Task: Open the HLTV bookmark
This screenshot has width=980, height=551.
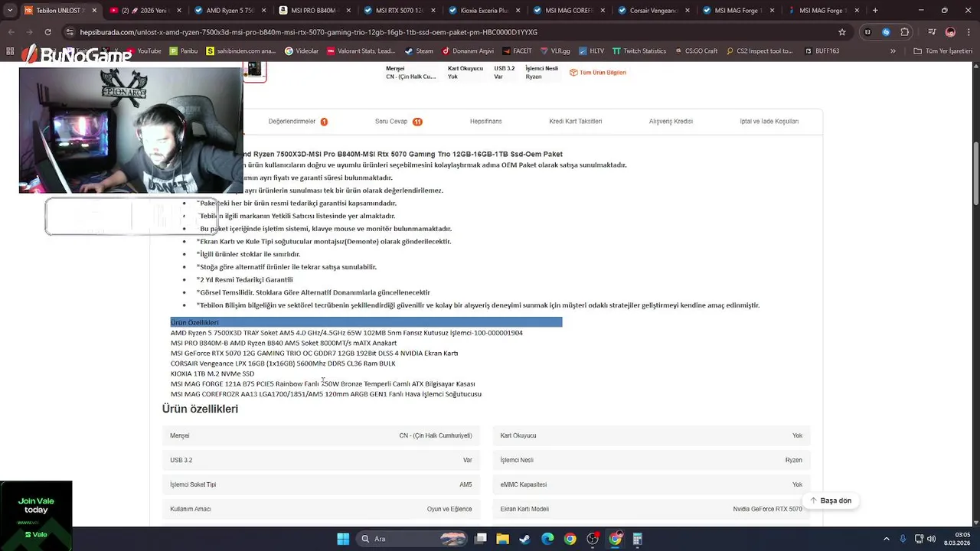Action: point(591,51)
